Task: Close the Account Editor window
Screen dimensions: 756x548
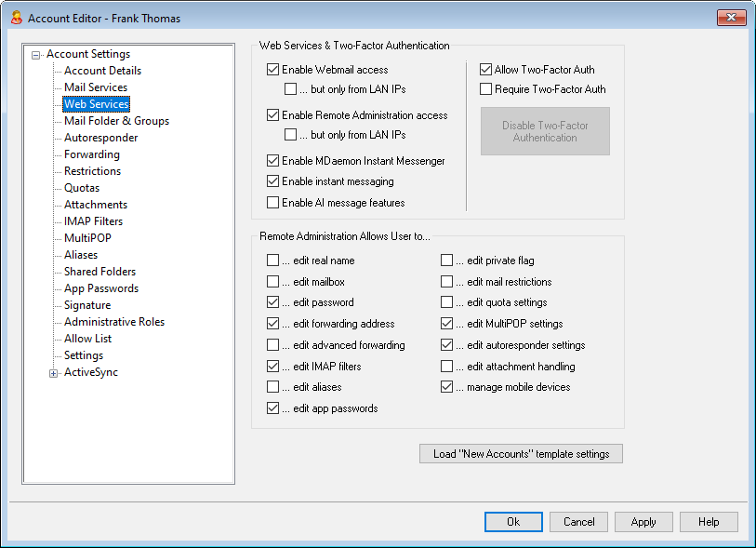Action: click(731, 18)
